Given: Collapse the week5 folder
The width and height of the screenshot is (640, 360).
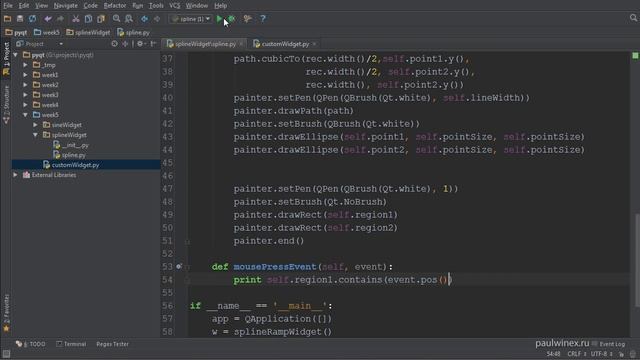Looking at the screenshot, I should pos(25,115).
